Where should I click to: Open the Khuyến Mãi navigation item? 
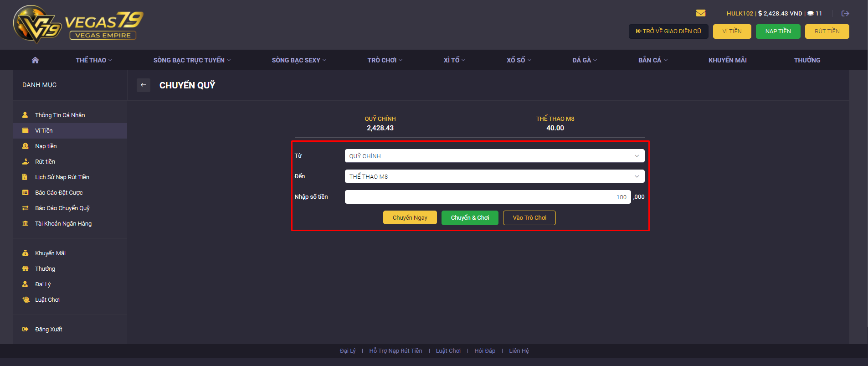pos(727,60)
